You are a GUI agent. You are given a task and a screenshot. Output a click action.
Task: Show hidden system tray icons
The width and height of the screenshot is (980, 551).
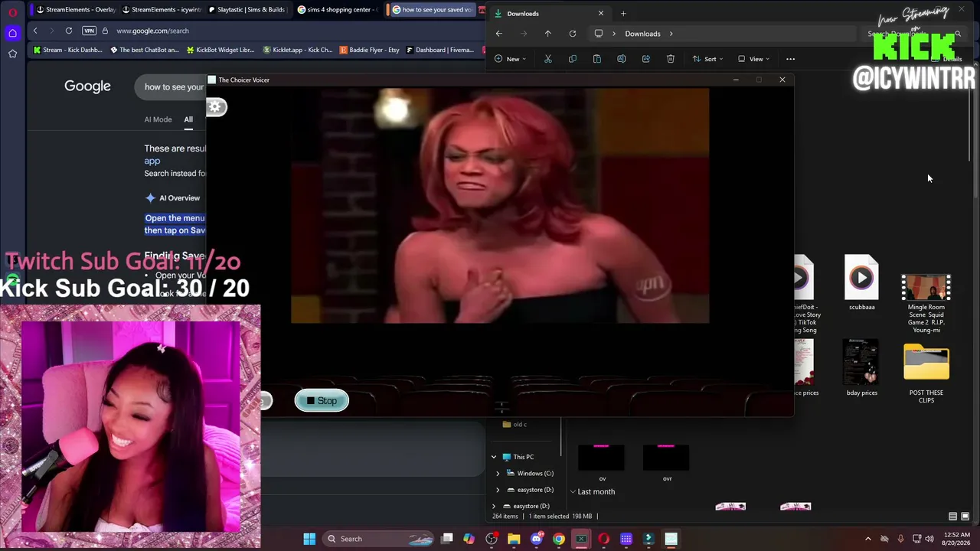coord(867,539)
